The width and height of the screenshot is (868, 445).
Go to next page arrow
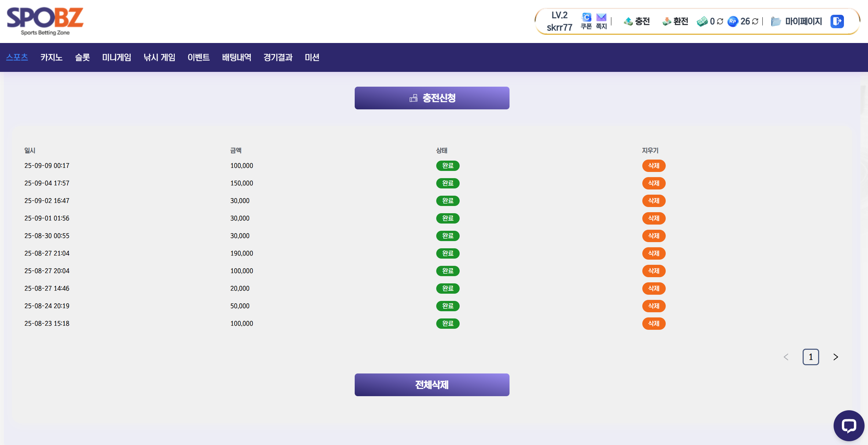(x=836, y=357)
